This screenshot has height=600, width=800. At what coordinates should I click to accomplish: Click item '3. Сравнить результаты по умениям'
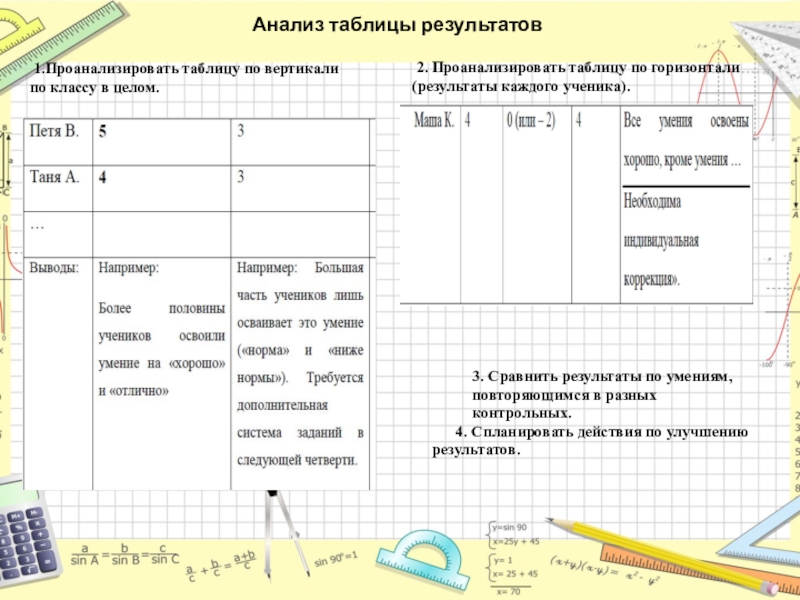coord(603,377)
